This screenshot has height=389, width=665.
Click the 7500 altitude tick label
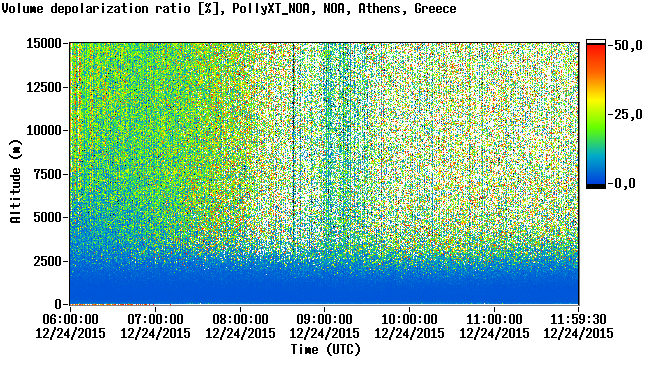(x=47, y=174)
